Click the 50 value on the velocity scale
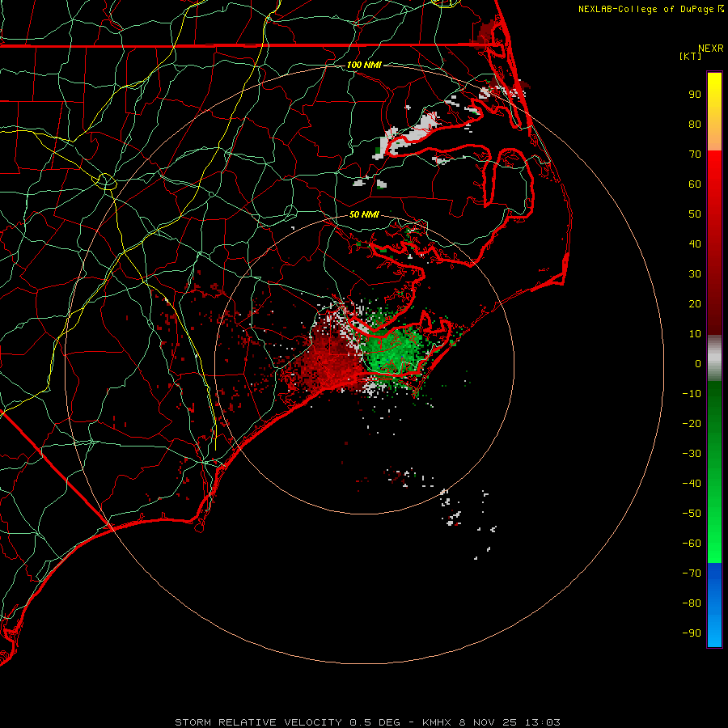This screenshot has width=728, height=728. (695, 214)
